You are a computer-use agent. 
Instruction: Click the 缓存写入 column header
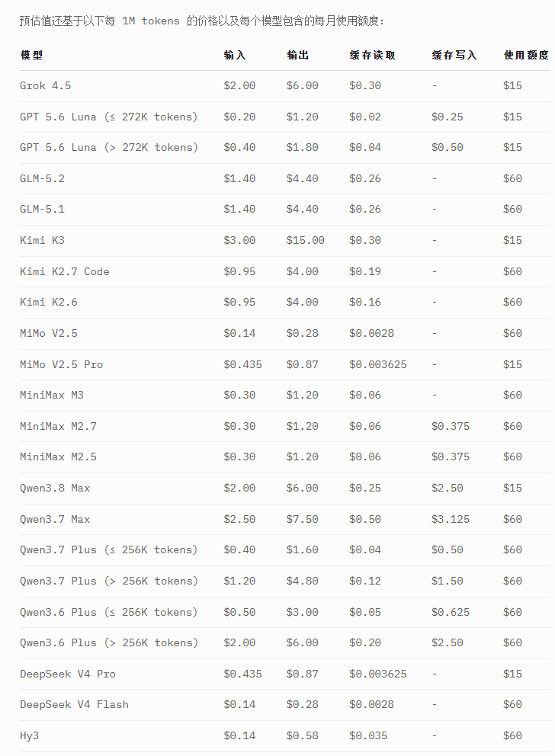454,56
